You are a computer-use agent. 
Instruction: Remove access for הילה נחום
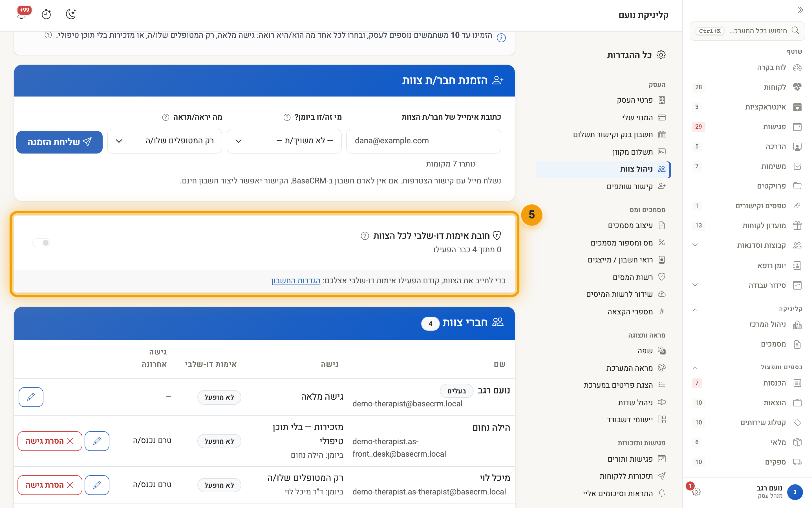50,441
